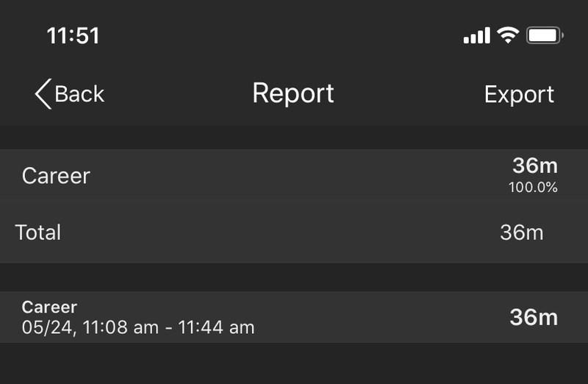Tap the cellular signal bars icon
This screenshot has height=384, width=588.
tap(476, 35)
